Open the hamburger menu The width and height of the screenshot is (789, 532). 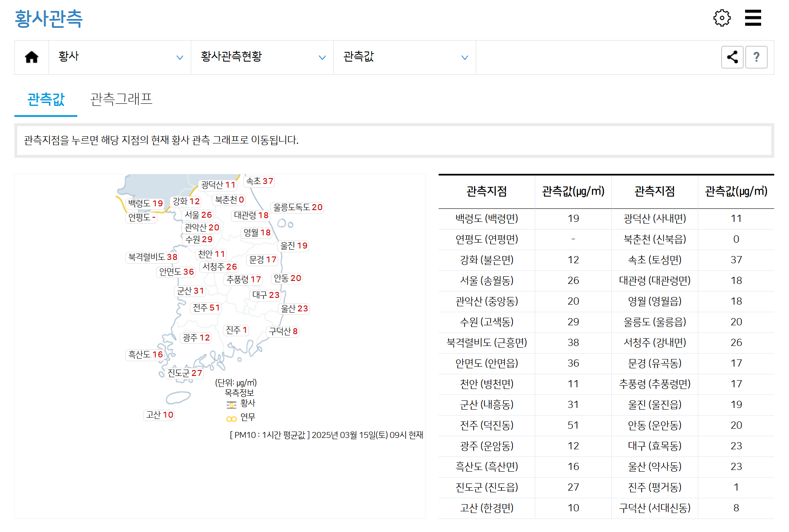(x=753, y=18)
